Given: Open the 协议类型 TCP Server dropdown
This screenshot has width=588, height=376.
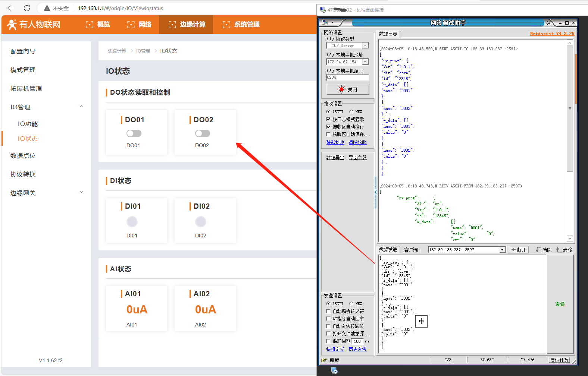Looking at the screenshot, I should [365, 45].
